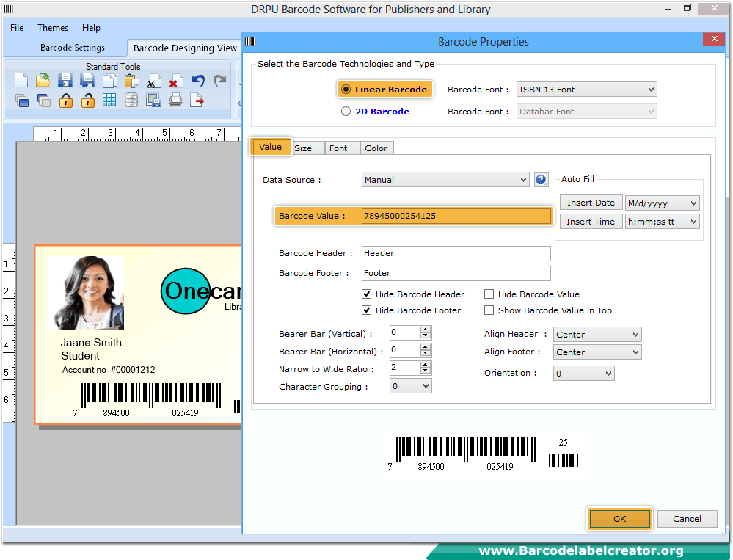The height and width of the screenshot is (560, 733).
Task: Click the Cancel button
Action: click(688, 519)
